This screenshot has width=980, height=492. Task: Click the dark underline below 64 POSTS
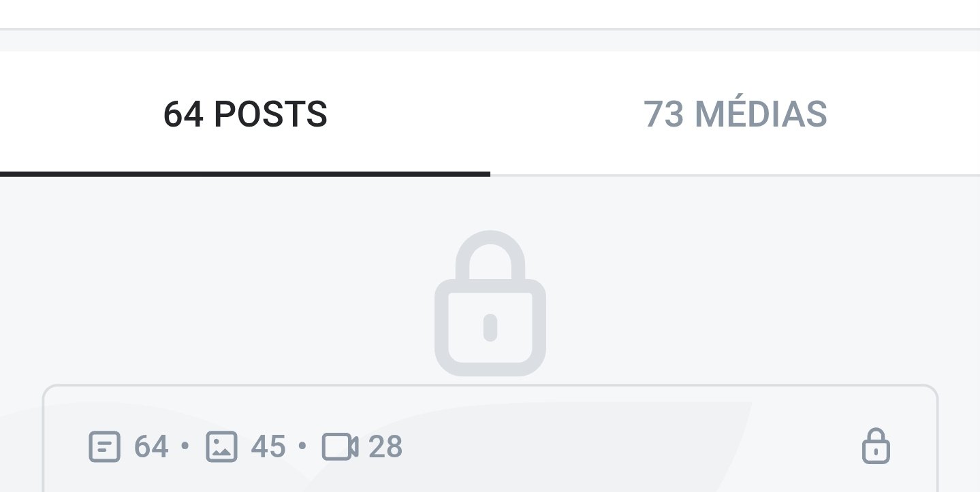pyautogui.click(x=245, y=174)
